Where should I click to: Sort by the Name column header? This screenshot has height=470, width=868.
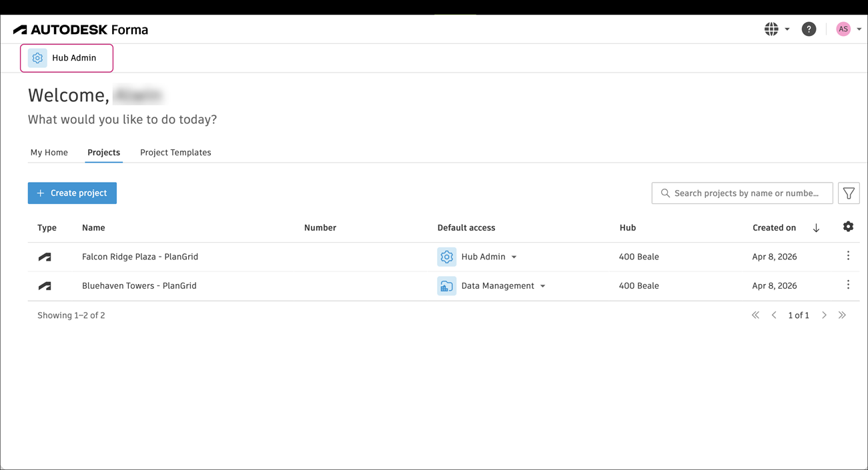93,228
